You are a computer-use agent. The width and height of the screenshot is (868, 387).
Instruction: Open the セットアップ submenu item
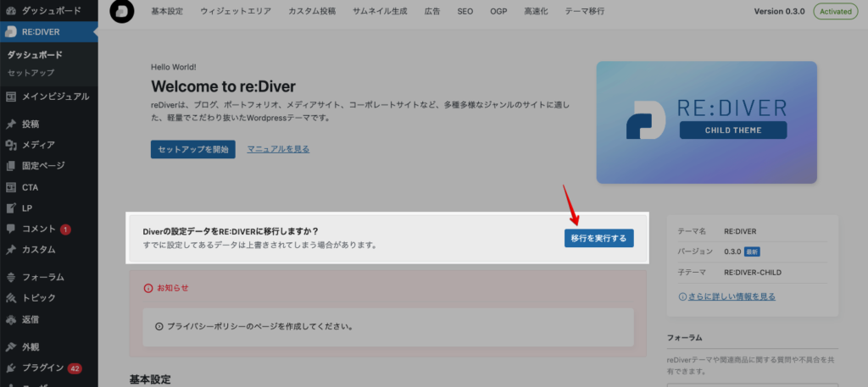31,73
